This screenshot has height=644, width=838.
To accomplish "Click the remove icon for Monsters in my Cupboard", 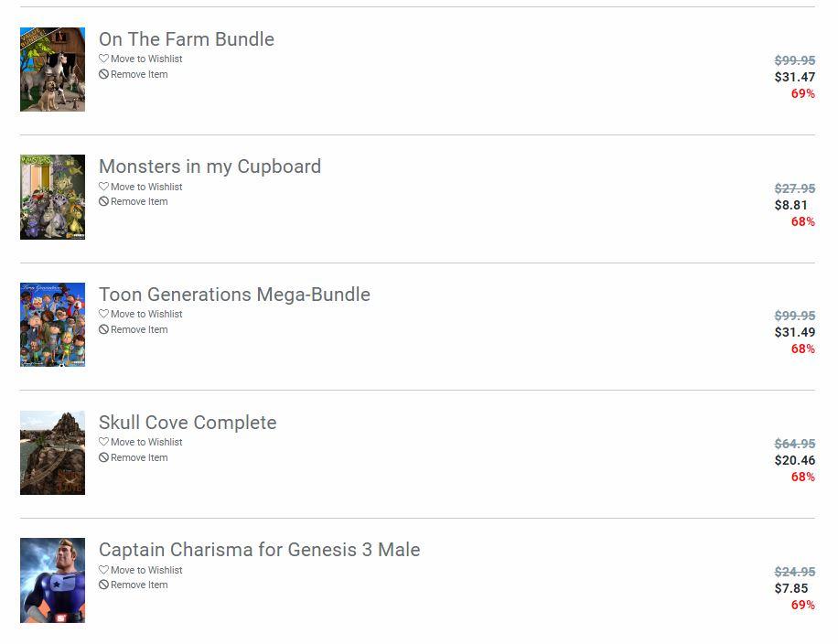I will [103, 201].
